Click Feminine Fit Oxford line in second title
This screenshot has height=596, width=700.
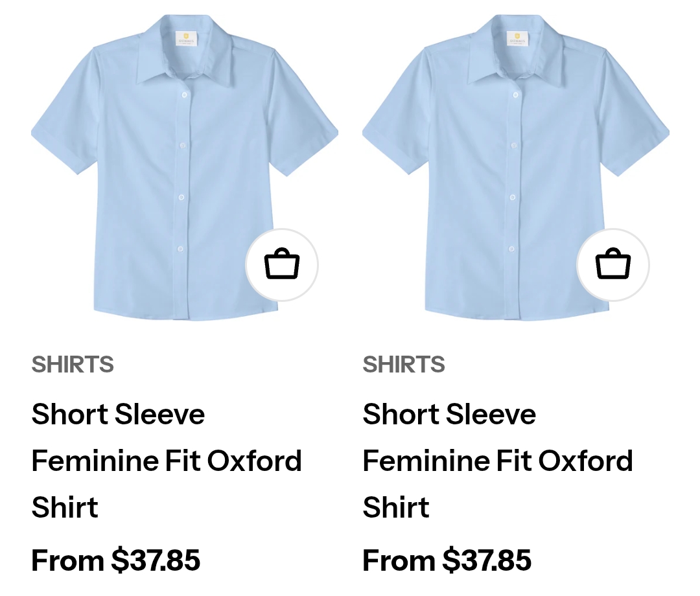498,461
